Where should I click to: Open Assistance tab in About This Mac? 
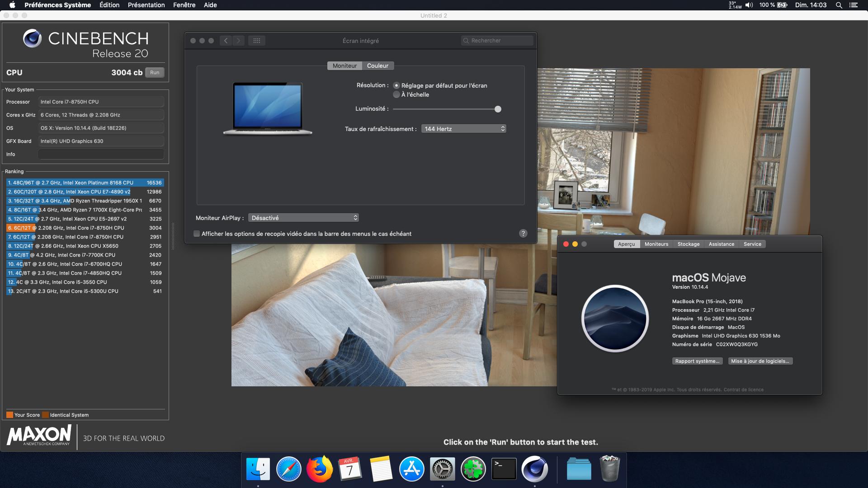tap(722, 244)
